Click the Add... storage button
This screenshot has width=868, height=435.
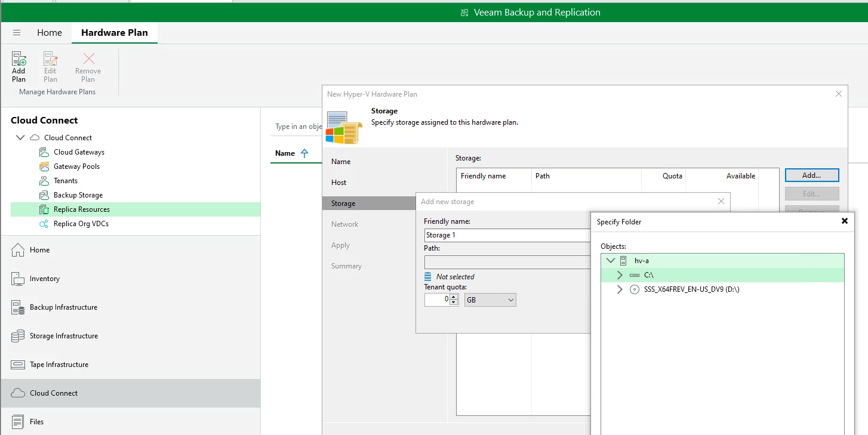[811, 175]
